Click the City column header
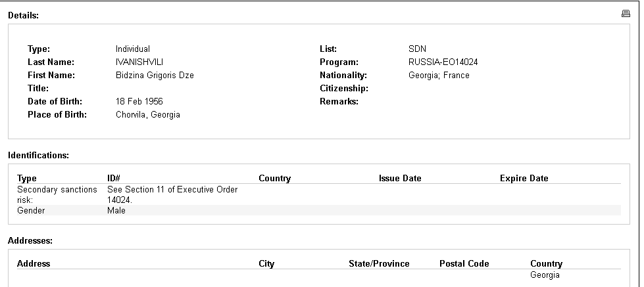This screenshot has width=644, height=287. coord(266,264)
